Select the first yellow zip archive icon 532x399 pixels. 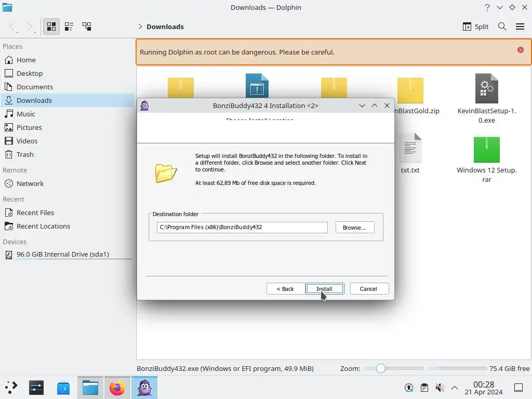coord(180,88)
